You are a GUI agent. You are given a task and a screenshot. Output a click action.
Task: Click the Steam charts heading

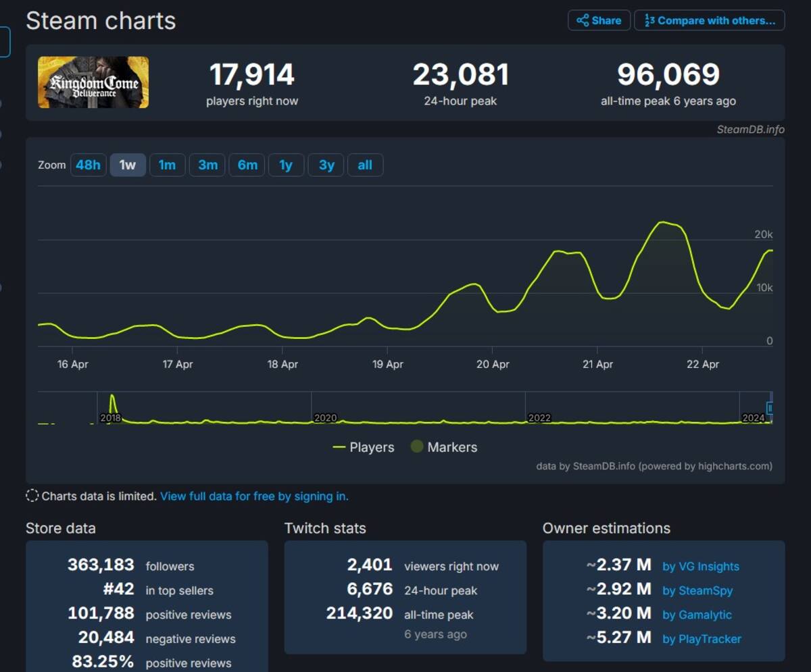[101, 21]
